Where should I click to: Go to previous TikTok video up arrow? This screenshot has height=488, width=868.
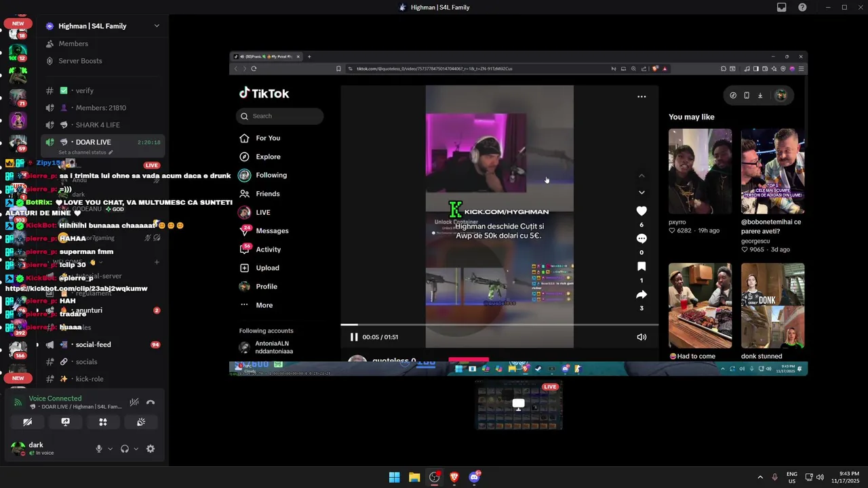pos(642,176)
